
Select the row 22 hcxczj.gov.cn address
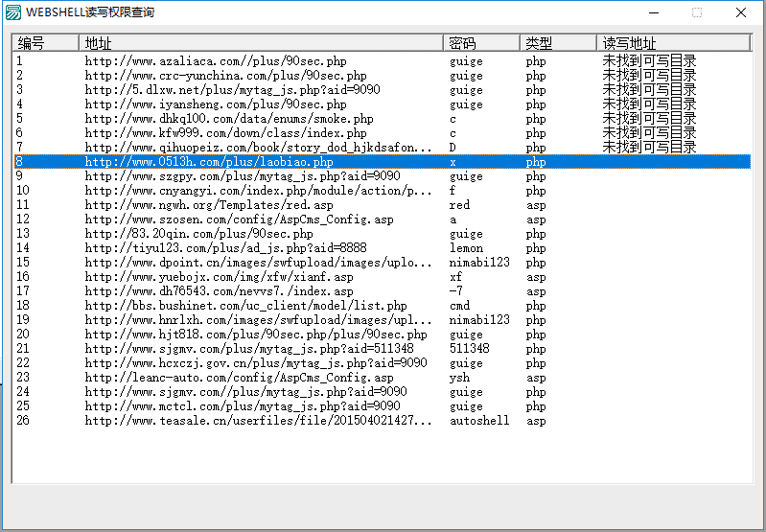tap(255, 363)
